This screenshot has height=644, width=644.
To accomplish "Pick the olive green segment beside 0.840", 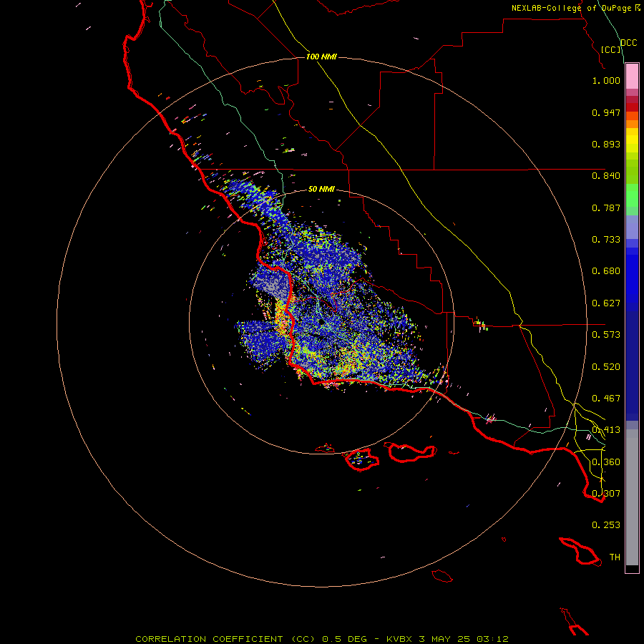I will pos(632,172).
